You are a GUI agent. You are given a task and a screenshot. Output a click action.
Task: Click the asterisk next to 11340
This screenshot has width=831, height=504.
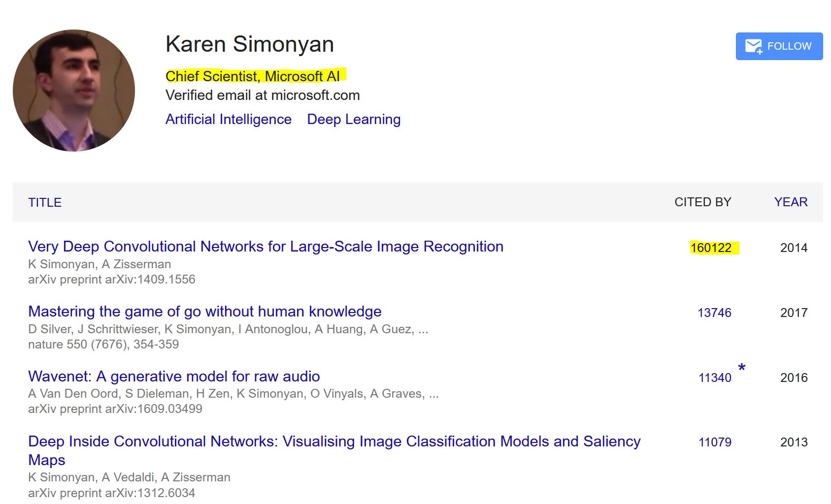click(x=742, y=367)
